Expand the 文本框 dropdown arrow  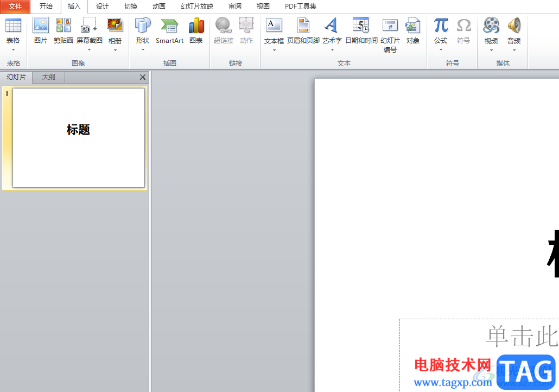pos(274,50)
